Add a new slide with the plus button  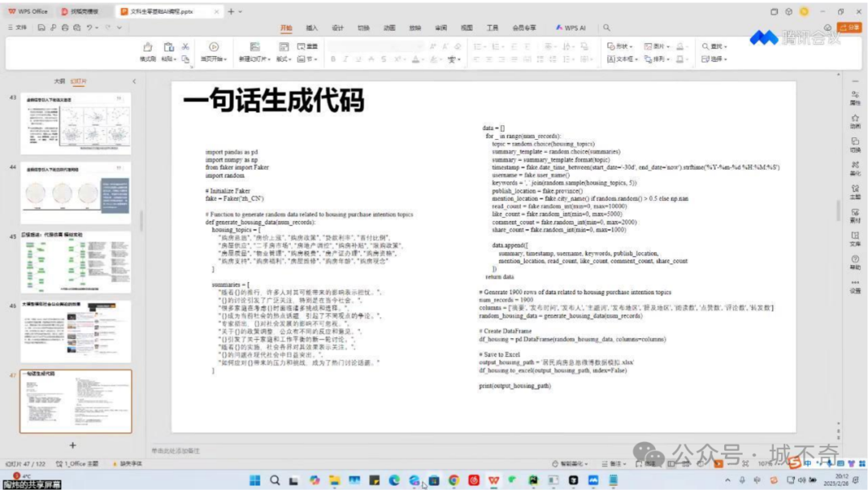[72, 445]
